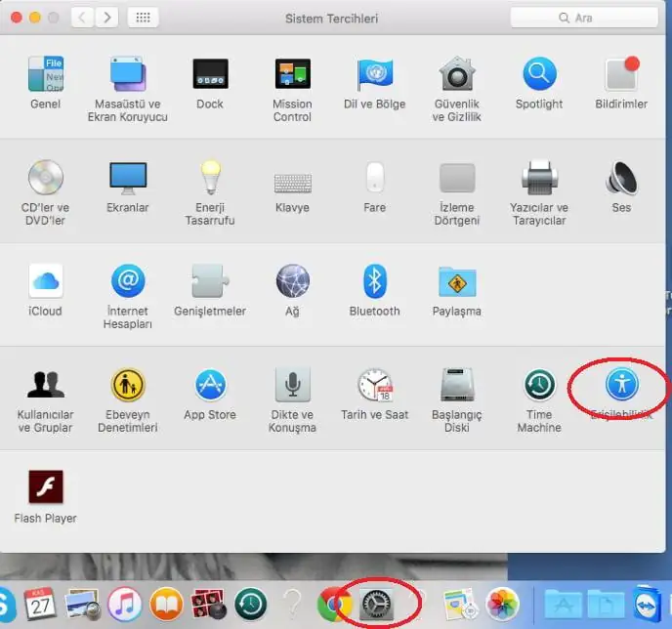Go forward with the toolbar forward arrow
Screen dimensions: 672x629
[106, 18]
